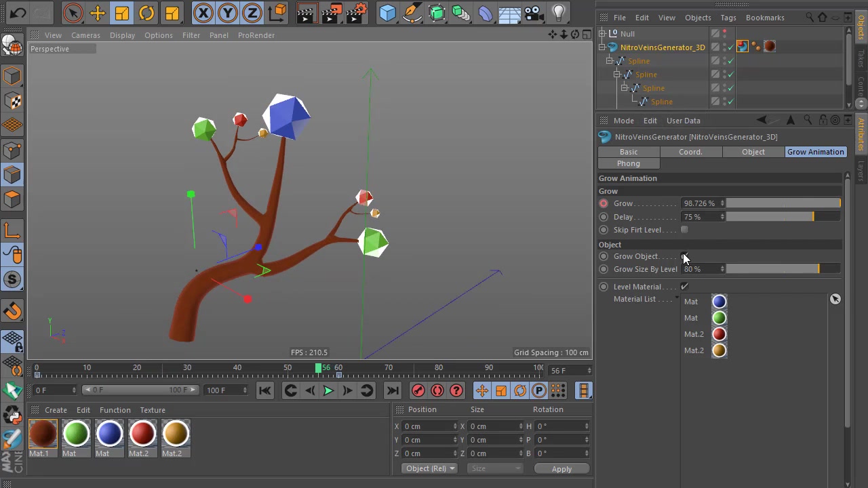Enable the Skip First Level checkbox

684,230
